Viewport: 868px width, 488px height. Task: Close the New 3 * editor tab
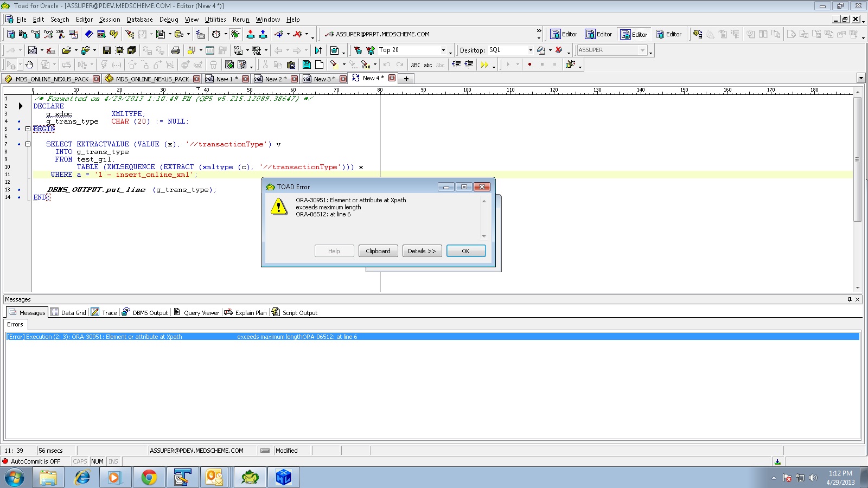(x=343, y=79)
